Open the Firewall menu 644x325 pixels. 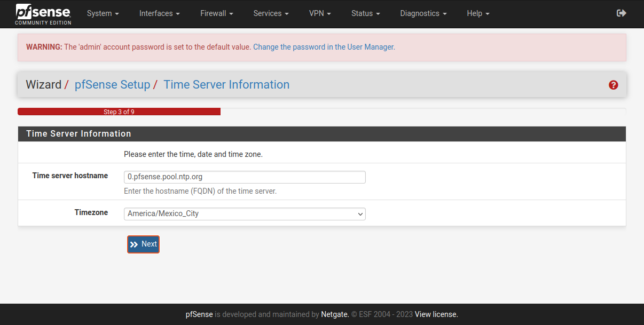pyautogui.click(x=216, y=13)
